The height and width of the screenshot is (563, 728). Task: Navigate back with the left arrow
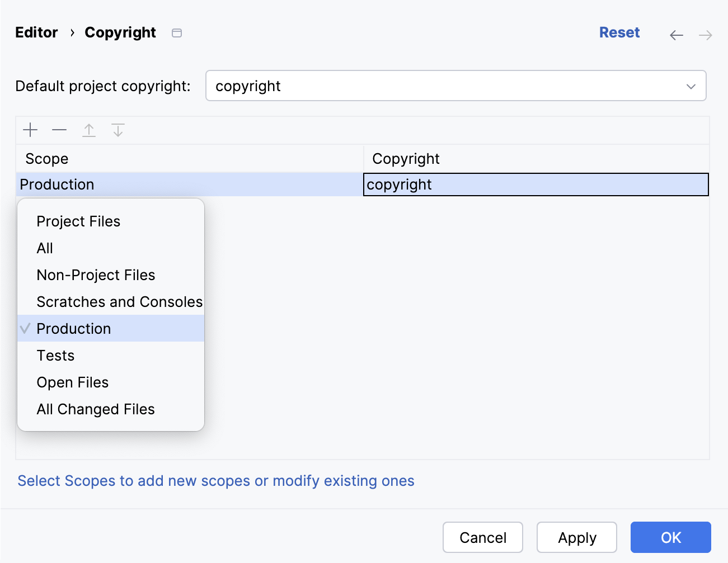point(676,35)
